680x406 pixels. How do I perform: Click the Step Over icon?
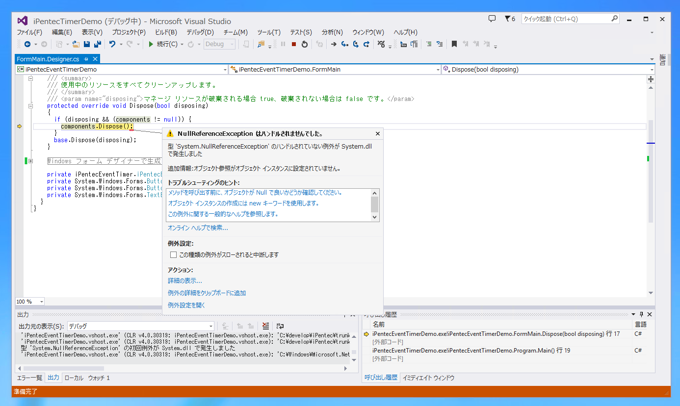pos(356,44)
